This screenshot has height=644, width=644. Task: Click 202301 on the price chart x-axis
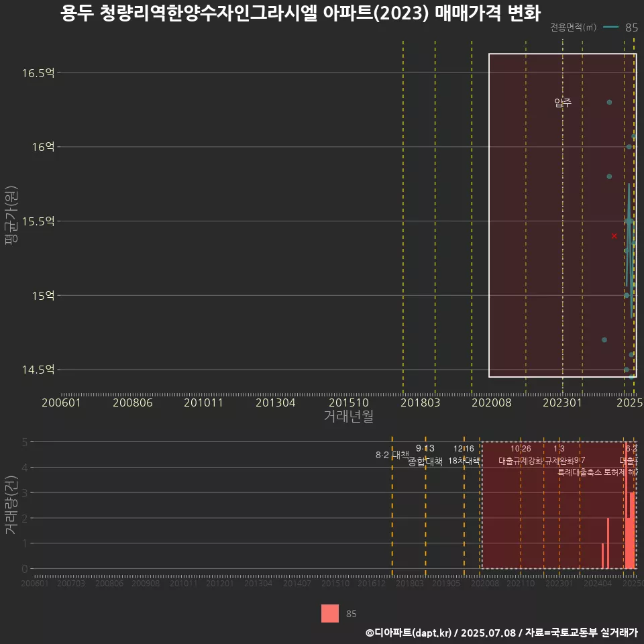coord(563,402)
